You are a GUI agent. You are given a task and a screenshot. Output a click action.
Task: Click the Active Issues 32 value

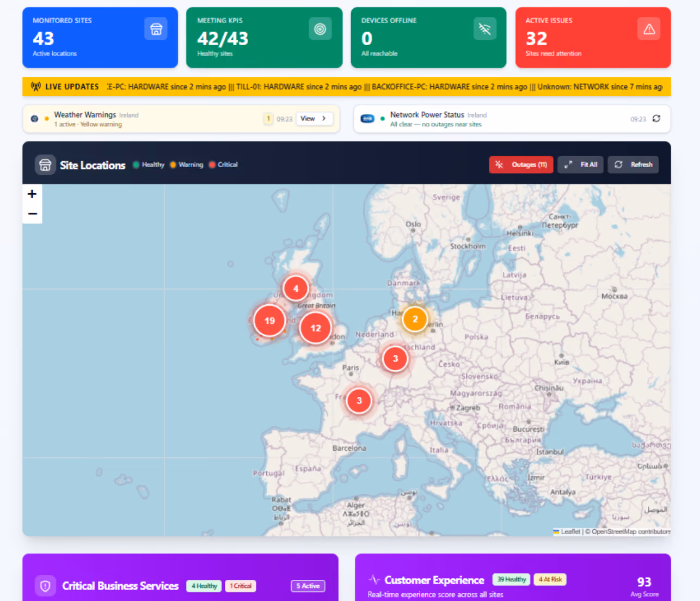click(536, 39)
